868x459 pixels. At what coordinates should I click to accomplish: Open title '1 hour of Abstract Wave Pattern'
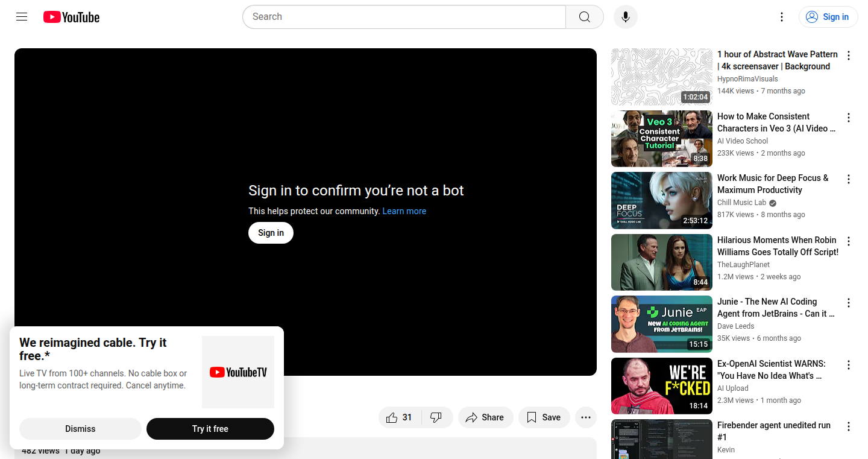pos(778,60)
